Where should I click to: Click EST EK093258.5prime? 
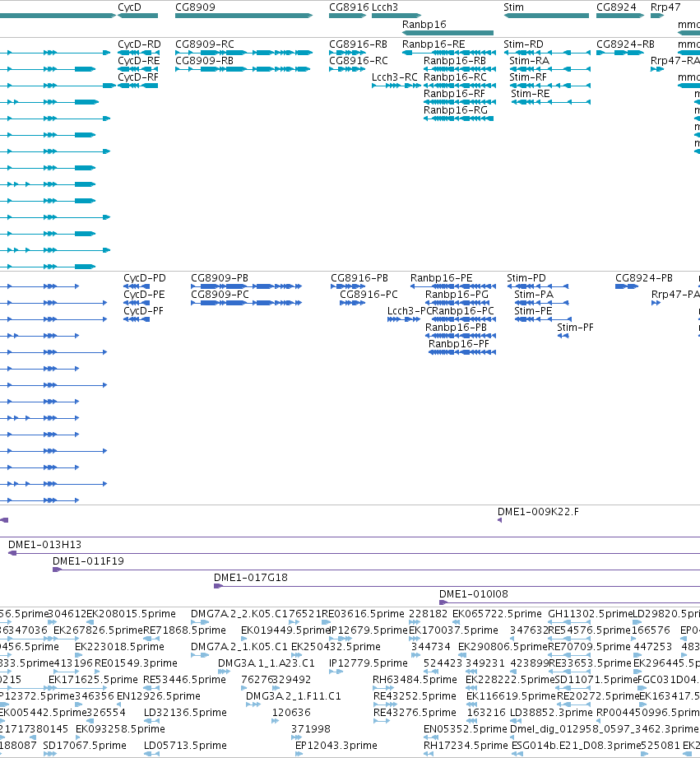(x=120, y=729)
